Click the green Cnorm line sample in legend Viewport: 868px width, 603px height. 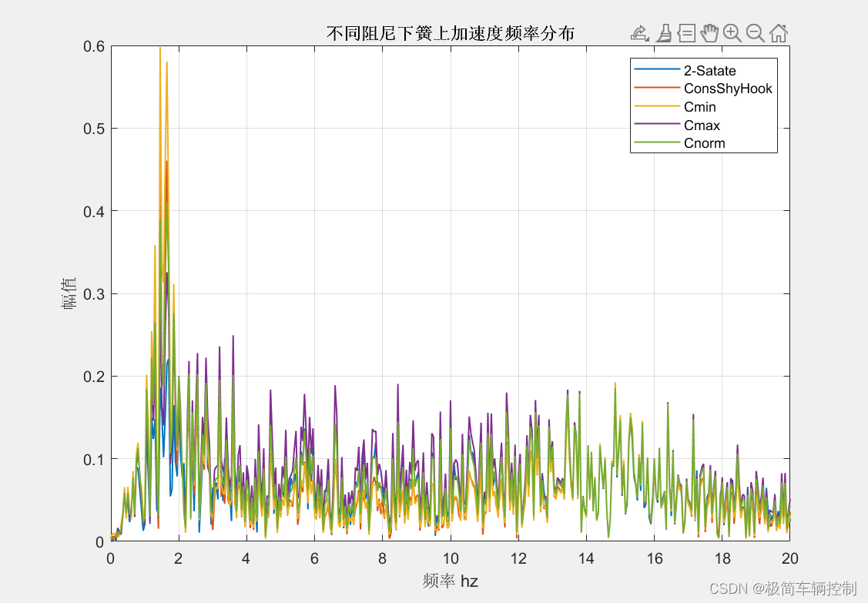[656, 142]
